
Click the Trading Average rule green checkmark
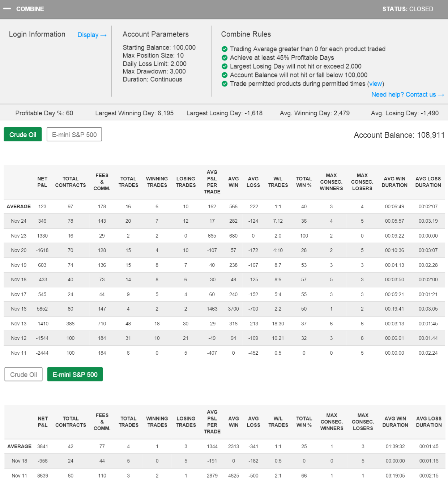[225, 49]
